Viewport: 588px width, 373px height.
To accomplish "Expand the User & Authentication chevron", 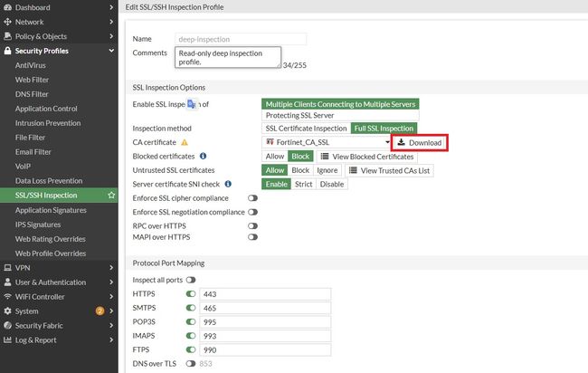I will click(x=111, y=282).
